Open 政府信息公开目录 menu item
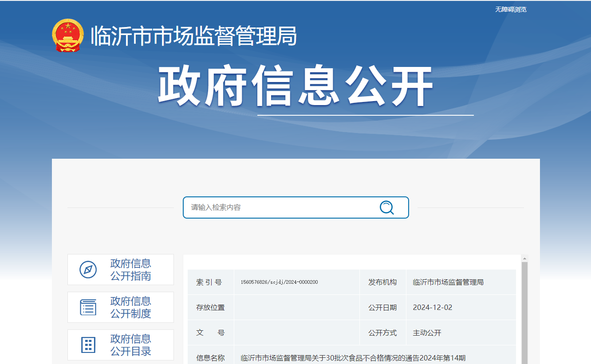This screenshot has width=591, height=364. click(x=121, y=345)
